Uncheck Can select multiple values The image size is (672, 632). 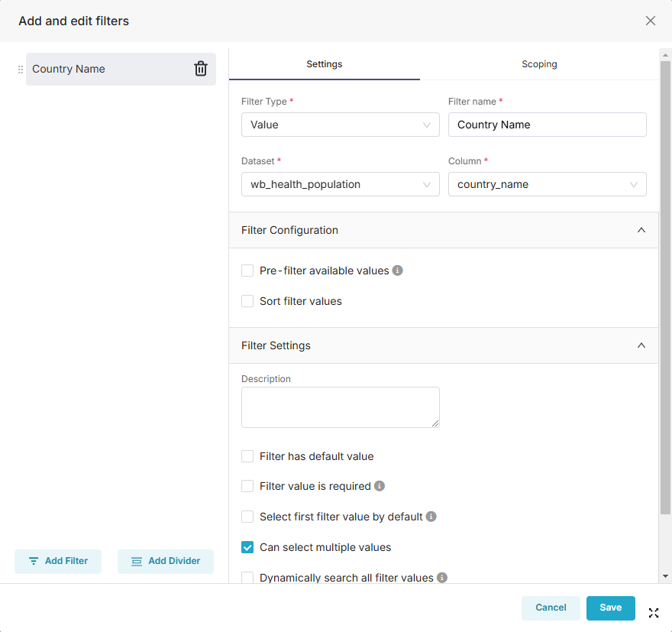(x=247, y=547)
